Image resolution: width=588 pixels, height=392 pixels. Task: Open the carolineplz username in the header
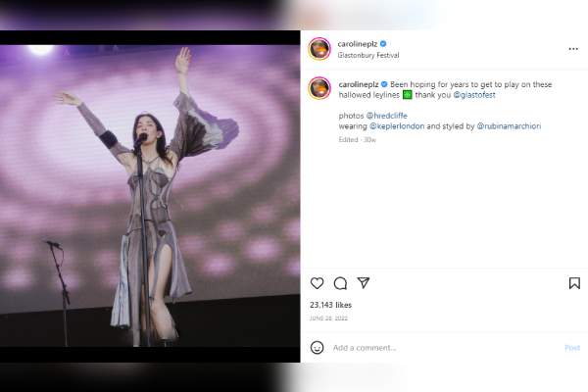coord(358,44)
